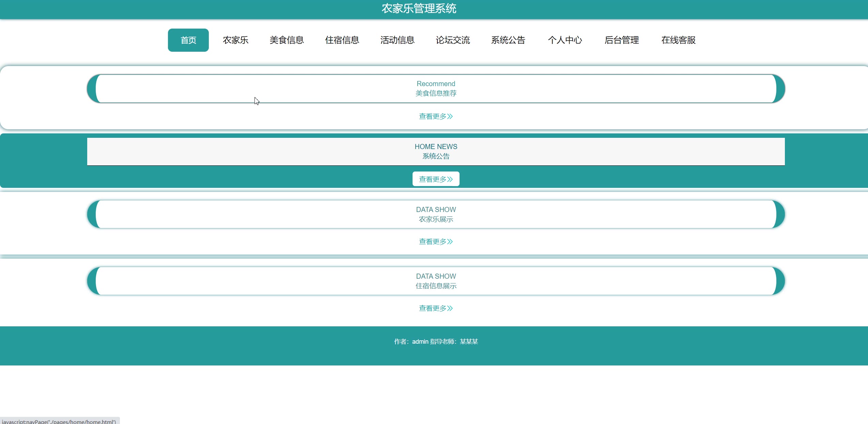Image resolution: width=868 pixels, height=424 pixels.
Task: Go to 个人中心 page
Action: (x=564, y=40)
